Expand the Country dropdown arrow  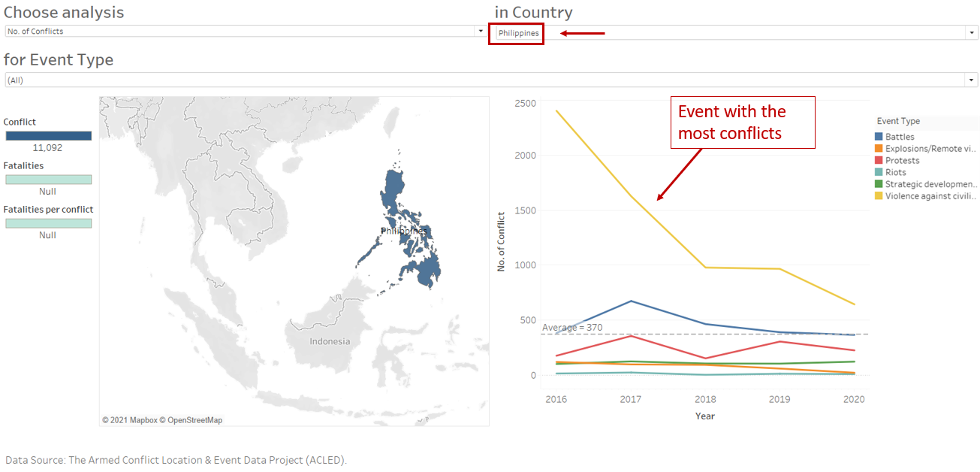click(972, 33)
